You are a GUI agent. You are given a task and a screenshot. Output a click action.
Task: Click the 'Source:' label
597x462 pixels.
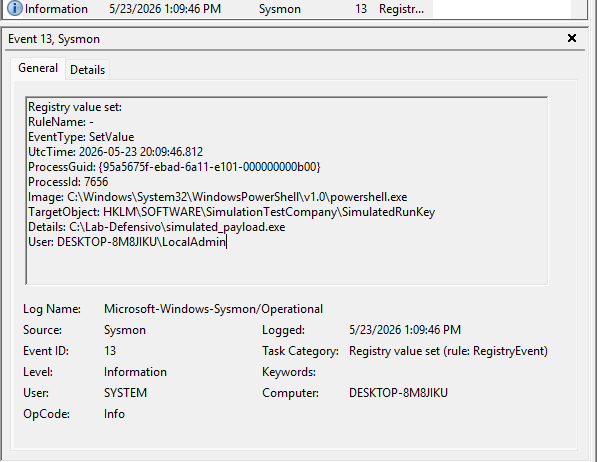pyautogui.click(x=42, y=330)
